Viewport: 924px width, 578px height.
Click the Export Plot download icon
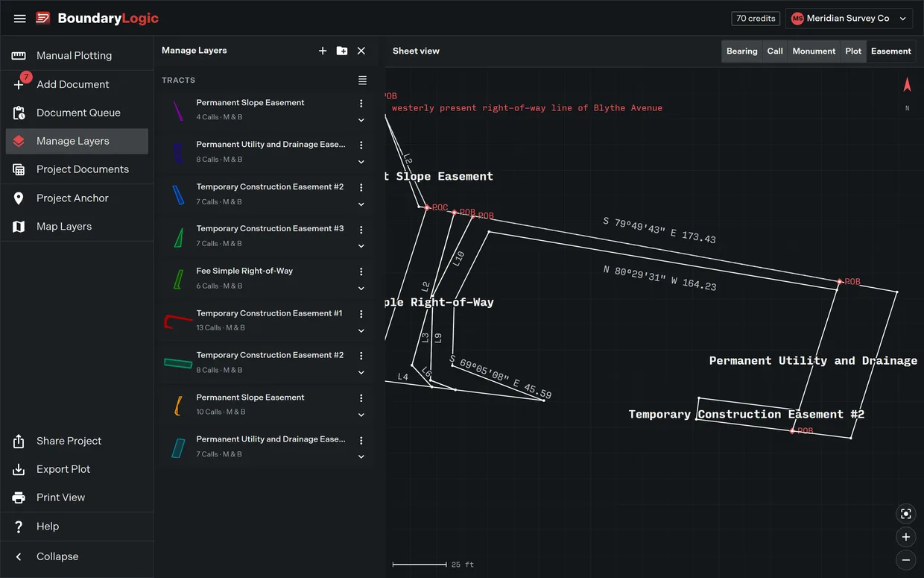point(19,469)
